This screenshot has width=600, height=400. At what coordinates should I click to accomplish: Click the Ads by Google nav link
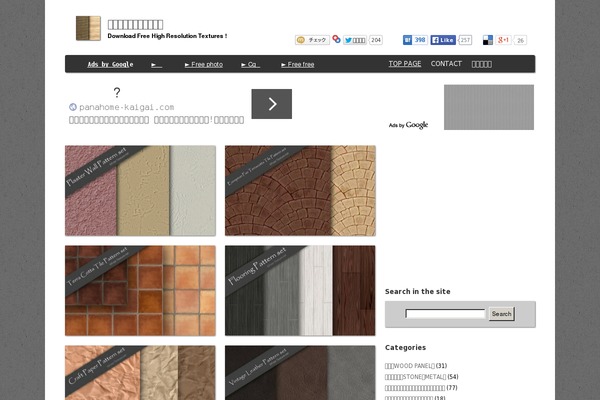pyautogui.click(x=110, y=64)
